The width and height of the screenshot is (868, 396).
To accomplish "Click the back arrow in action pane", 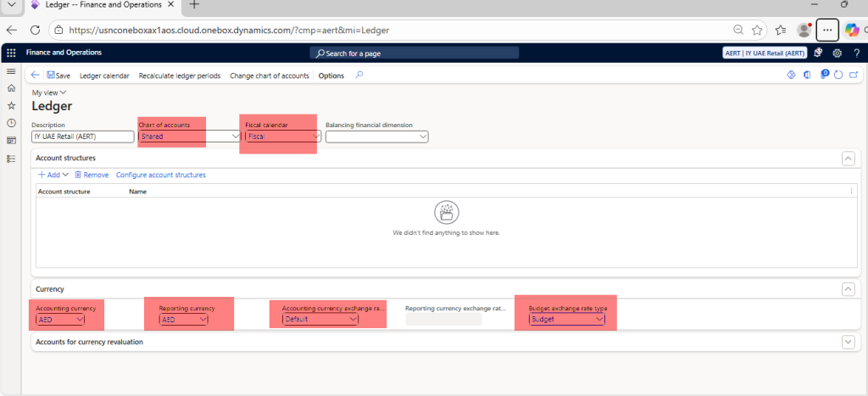I will [x=35, y=75].
